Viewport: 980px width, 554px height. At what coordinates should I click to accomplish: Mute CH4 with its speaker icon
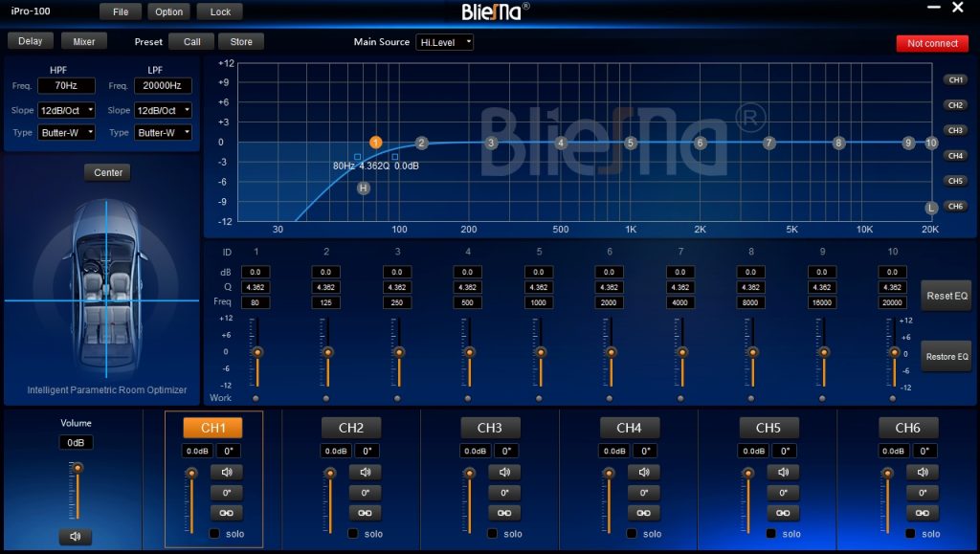coord(644,472)
